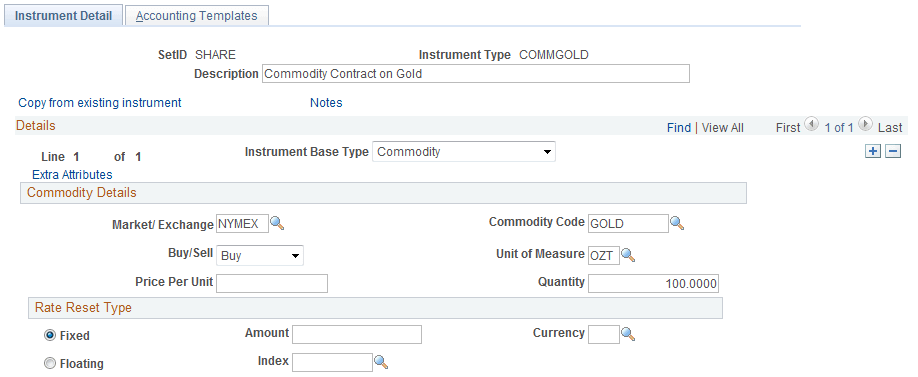Switch to Instrument Detail tab

[63, 16]
